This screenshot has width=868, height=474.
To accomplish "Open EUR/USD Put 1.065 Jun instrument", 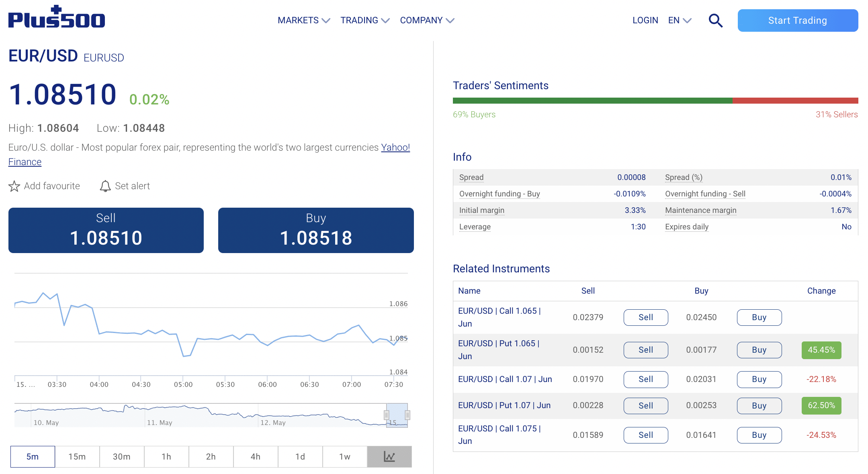I will [x=499, y=350].
